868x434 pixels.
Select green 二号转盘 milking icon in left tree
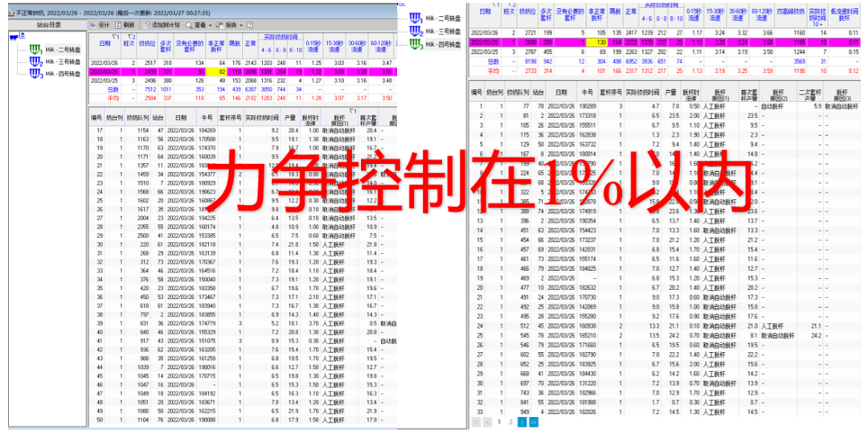click(x=36, y=51)
